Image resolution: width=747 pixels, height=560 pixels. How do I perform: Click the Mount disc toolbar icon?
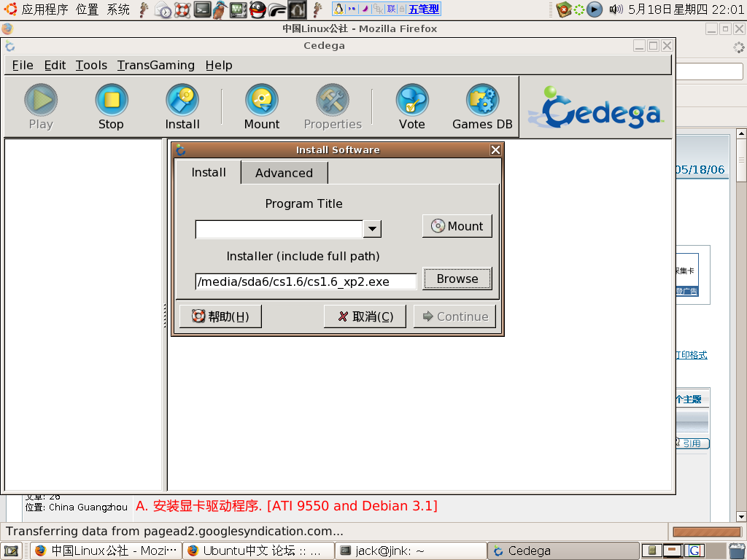(x=262, y=100)
